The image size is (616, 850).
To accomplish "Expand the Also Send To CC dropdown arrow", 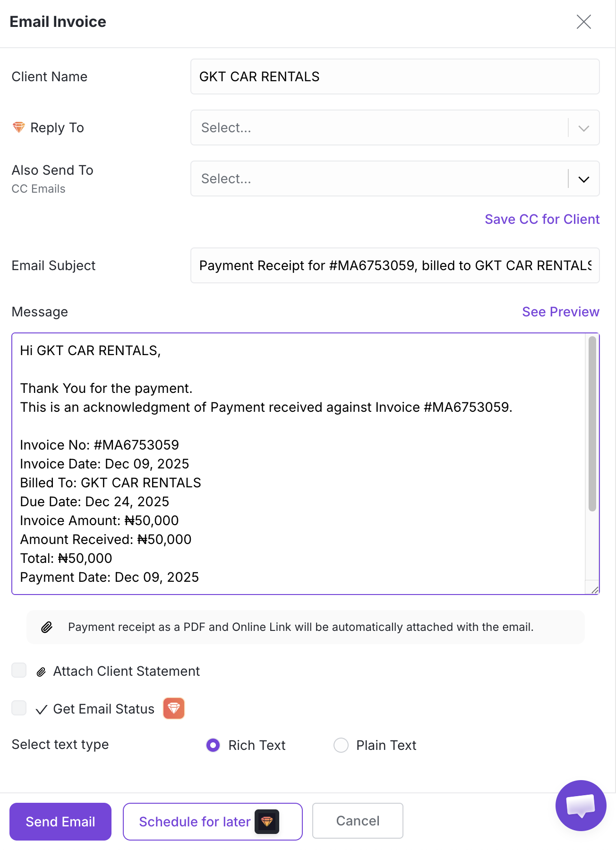I will point(584,179).
